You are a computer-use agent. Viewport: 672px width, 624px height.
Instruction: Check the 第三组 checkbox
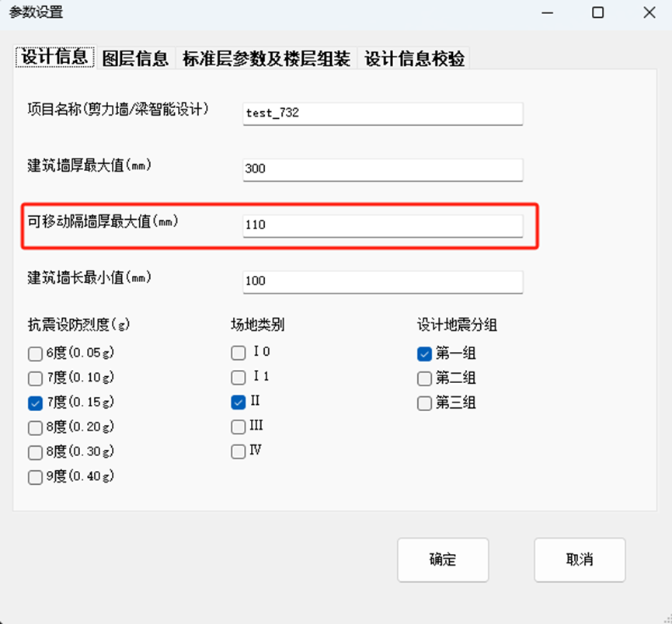tap(424, 404)
